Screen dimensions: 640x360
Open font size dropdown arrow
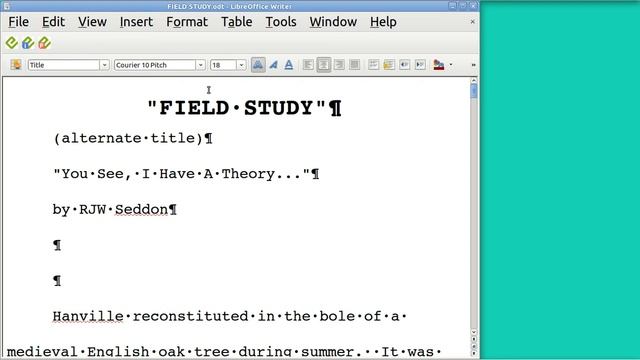(241, 65)
